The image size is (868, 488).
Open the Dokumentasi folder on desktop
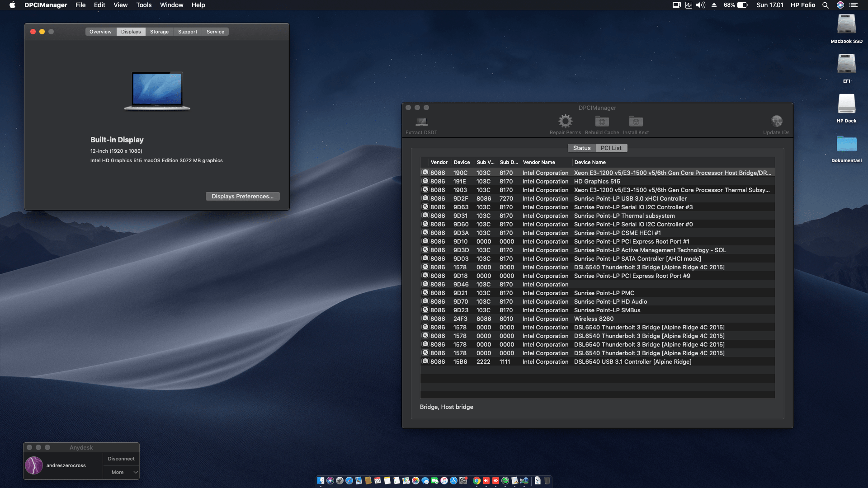pyautogui.click(x=846, y=144)
